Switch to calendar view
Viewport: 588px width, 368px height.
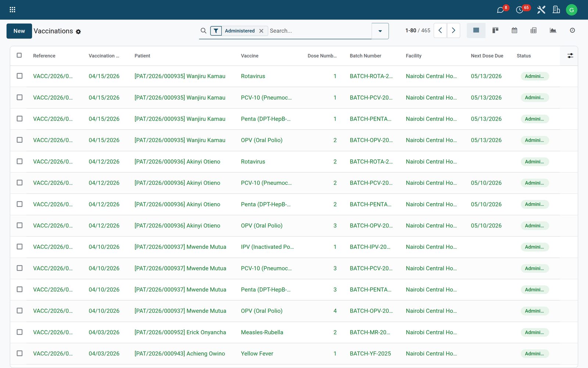(x=514, y=31)
